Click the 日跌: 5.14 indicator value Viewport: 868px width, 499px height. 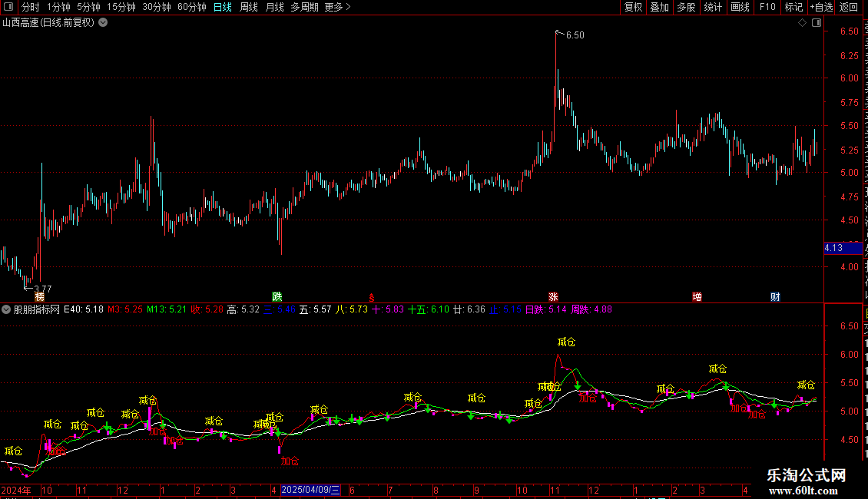[x=546, y=310]
